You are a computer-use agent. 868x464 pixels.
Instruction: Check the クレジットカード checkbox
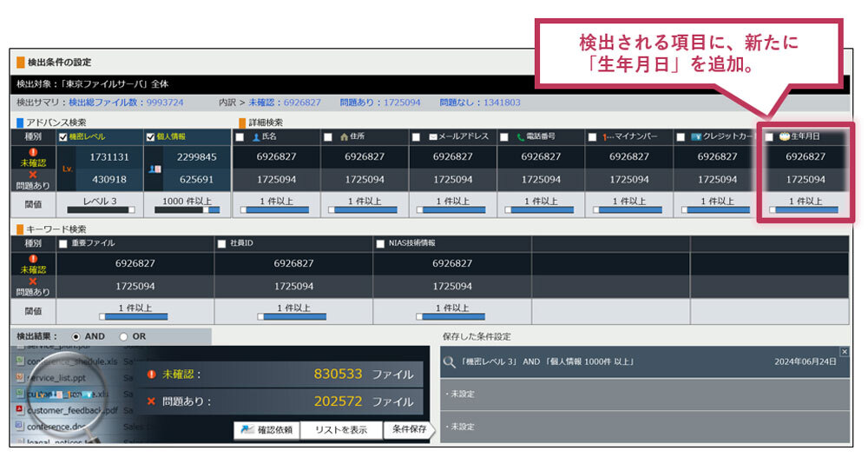tap(681, 137)
